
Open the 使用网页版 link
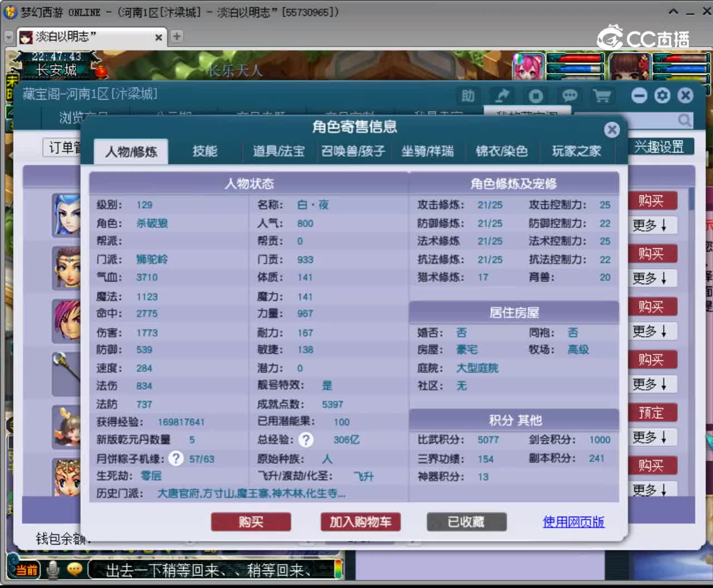click(x=573, y=522)
